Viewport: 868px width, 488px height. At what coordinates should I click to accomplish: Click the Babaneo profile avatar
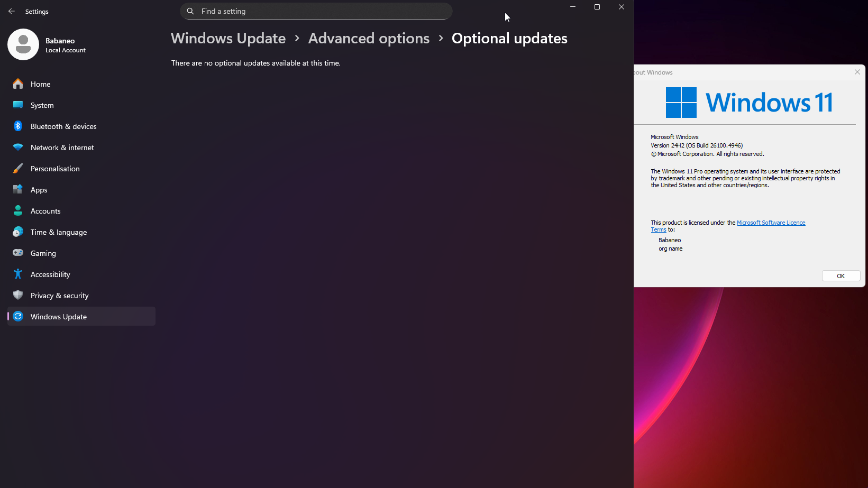coord(23,44)
